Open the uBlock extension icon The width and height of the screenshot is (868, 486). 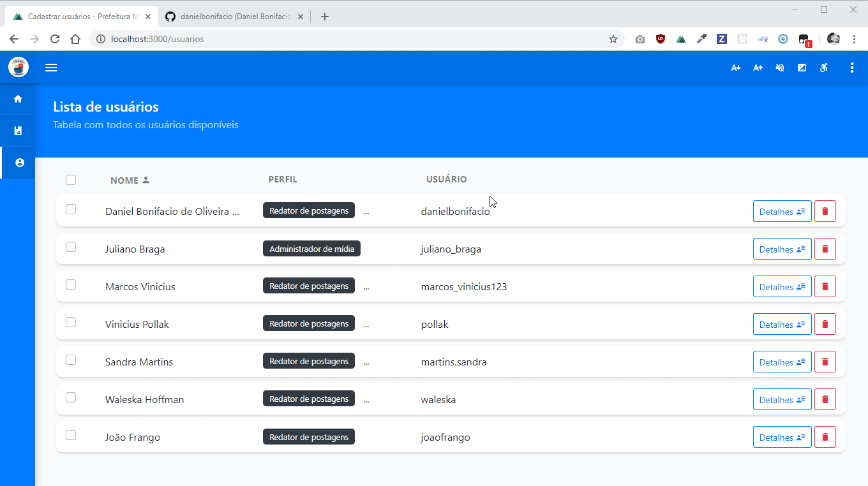(x=661, y=39)
